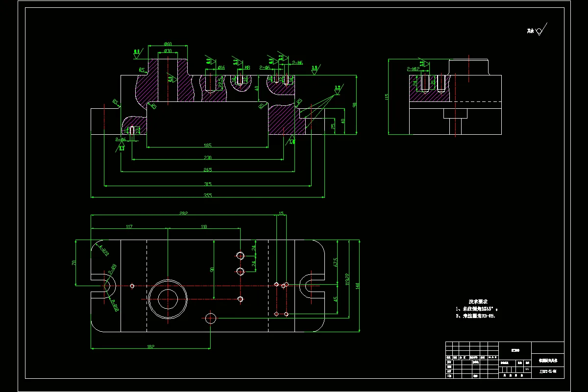Select the 265 length dimension
This screenshot has width=588, height=392.
pos(208,170)
